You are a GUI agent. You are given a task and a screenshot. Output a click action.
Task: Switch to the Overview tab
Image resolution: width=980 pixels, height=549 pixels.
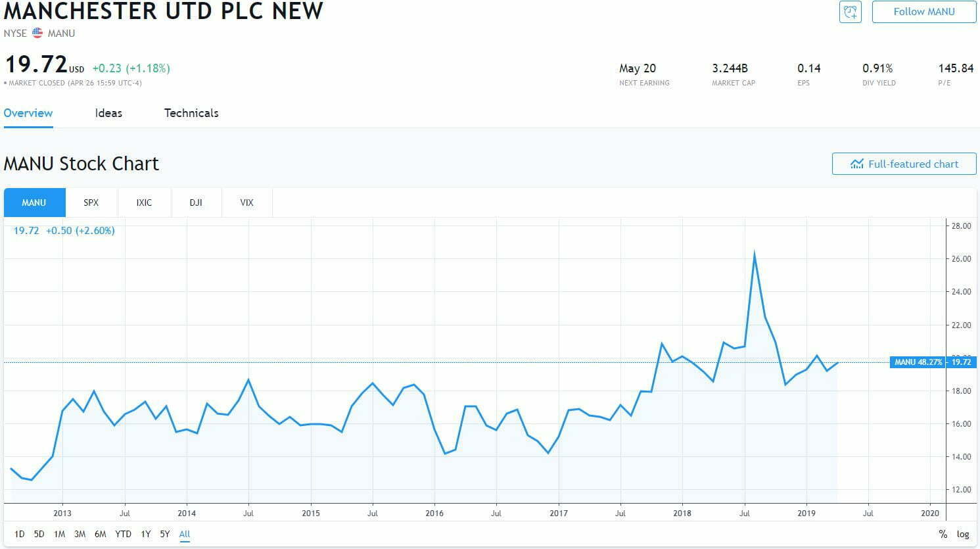[28, 113]
